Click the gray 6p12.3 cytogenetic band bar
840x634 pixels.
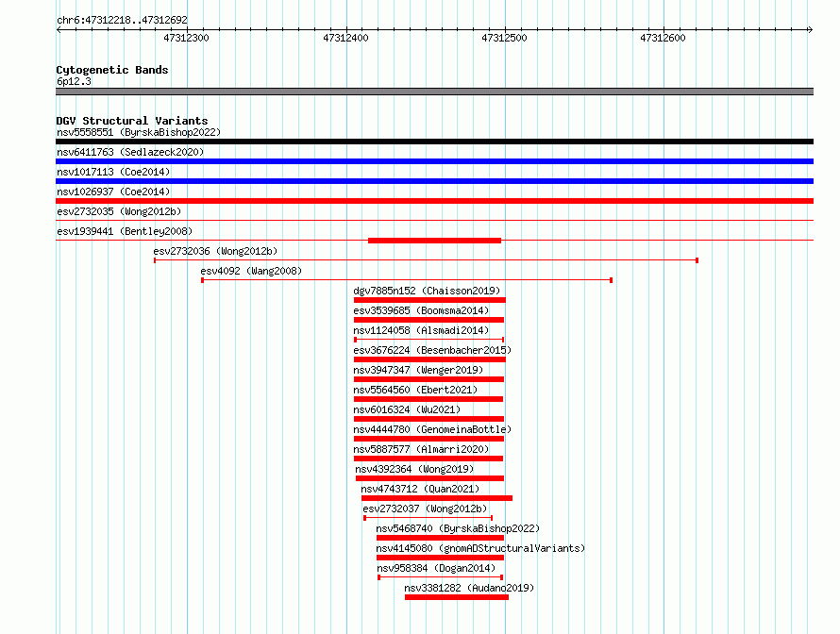pyautogui.click(x=434, y=92)
